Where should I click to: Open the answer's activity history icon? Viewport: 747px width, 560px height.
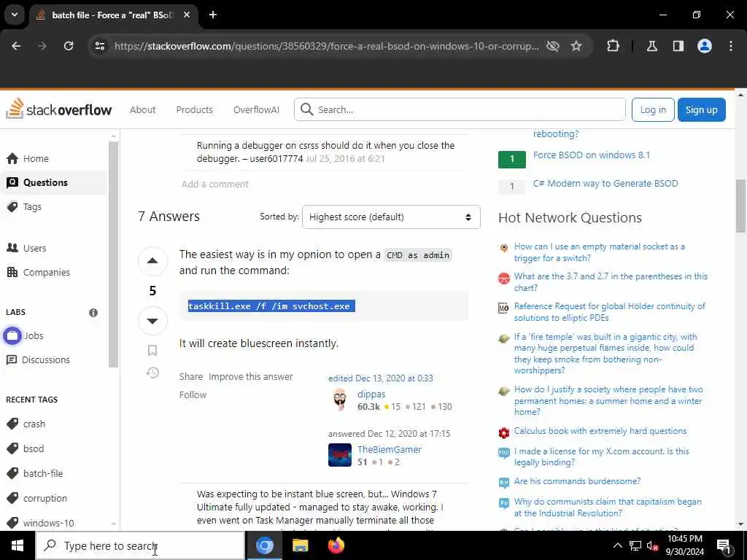coord(152,373)
